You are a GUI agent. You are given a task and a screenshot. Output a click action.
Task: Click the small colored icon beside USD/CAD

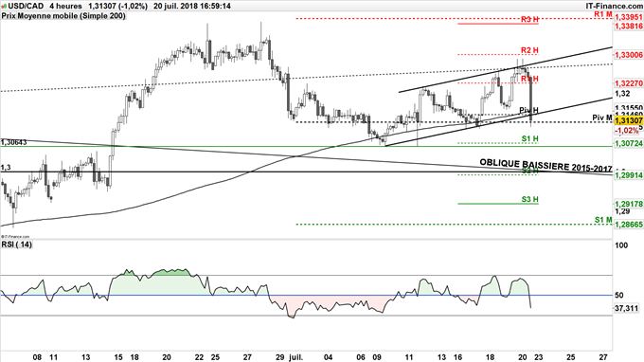tap(4, 7)
